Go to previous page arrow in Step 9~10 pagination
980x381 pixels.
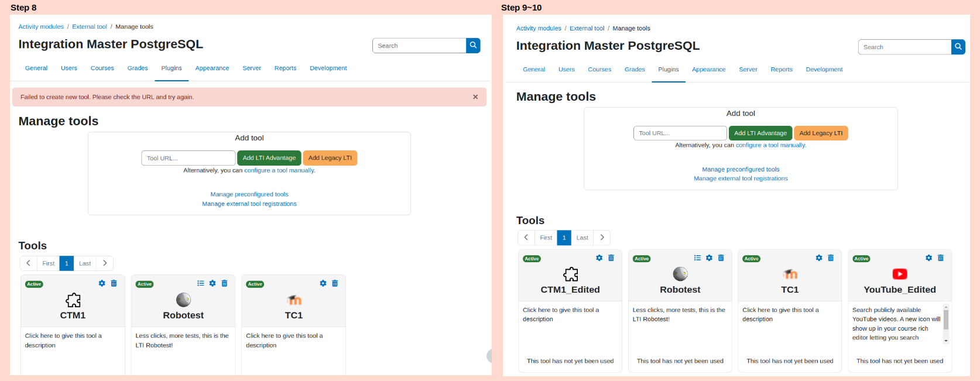526,238
